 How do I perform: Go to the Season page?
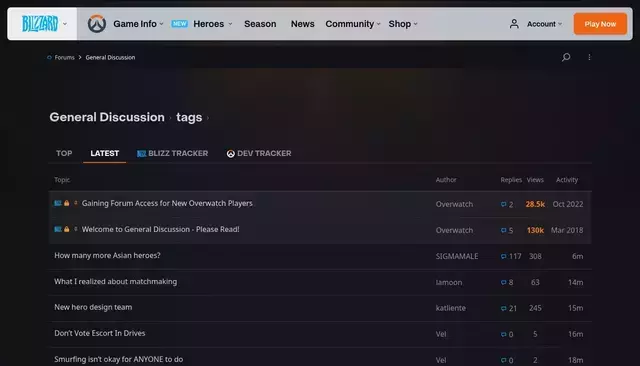pos(260,24)
